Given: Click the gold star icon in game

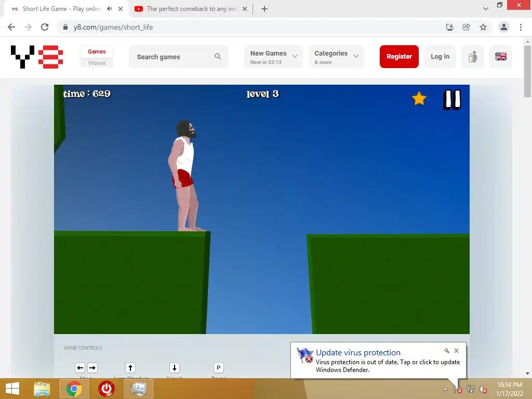Looking at the screenshot, I should (x=419, y=99).
